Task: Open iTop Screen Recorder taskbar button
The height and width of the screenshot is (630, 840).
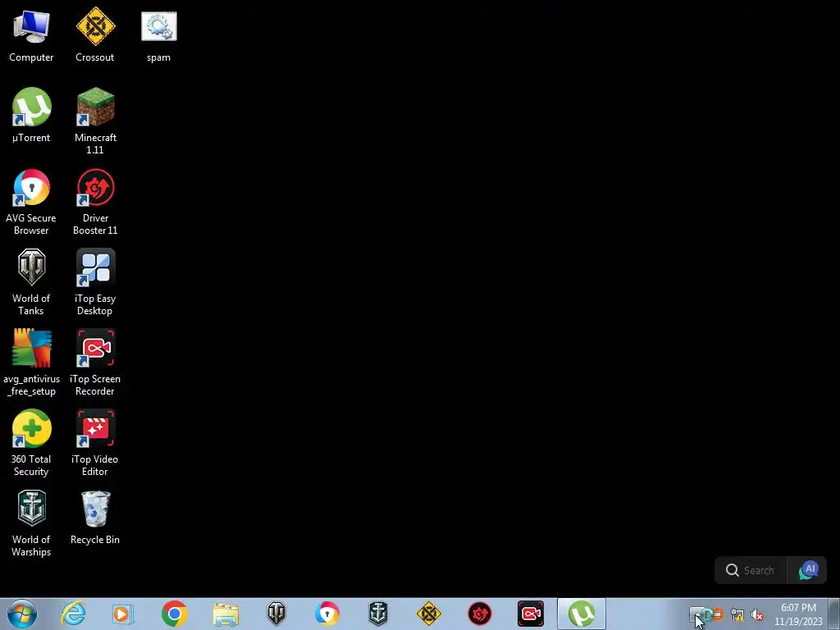Action: (x=531, y=614)
